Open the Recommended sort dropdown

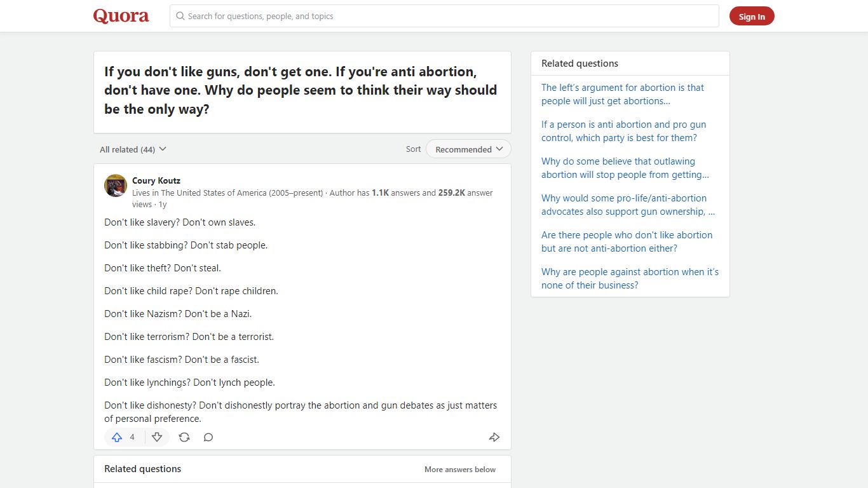[468, 149]
